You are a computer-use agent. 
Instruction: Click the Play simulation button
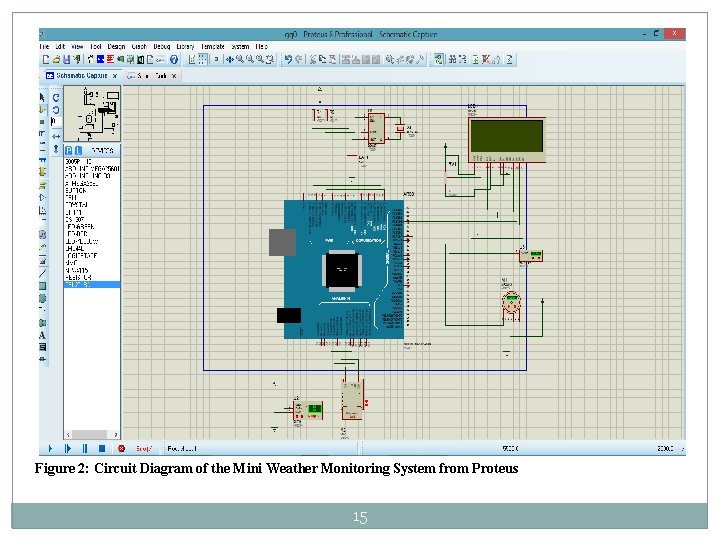point(51,449)
